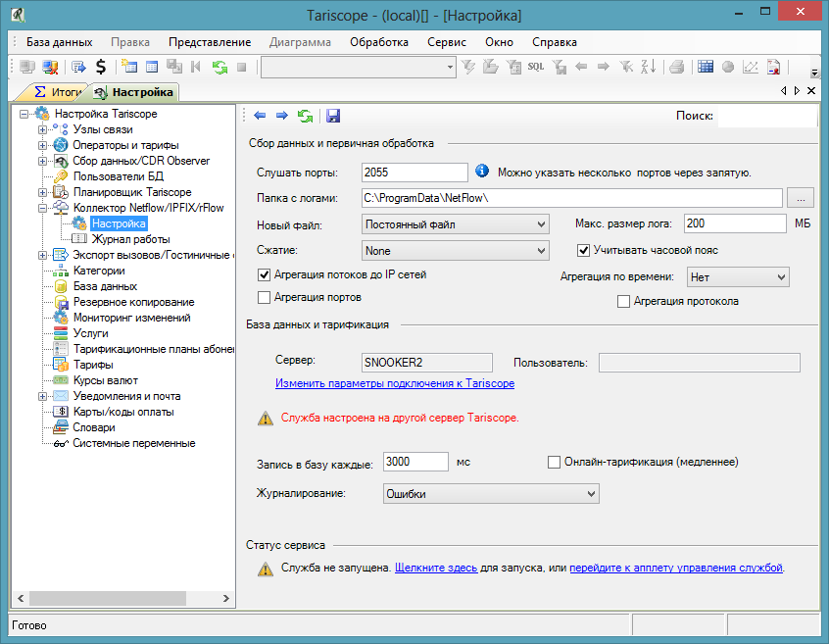Enable 'Онлайн-тарификация (медленнее)' checkbox
Image resolution: width=829 pixels, height=644 pixels.
[x=554, y=462]
